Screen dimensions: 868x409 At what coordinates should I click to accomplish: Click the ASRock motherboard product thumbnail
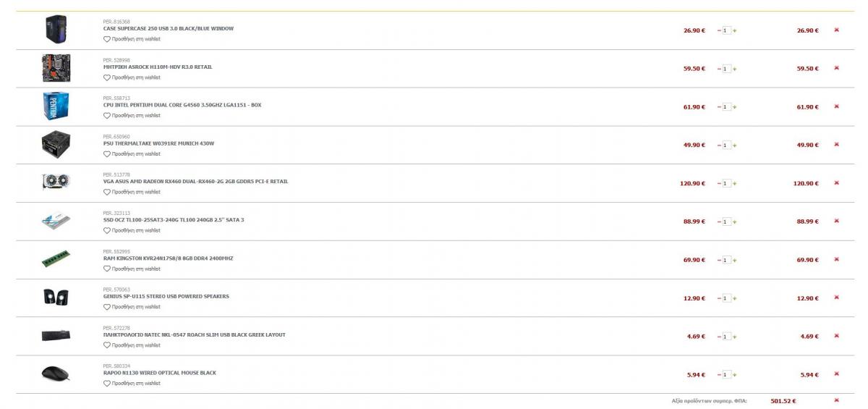(56, 68)
